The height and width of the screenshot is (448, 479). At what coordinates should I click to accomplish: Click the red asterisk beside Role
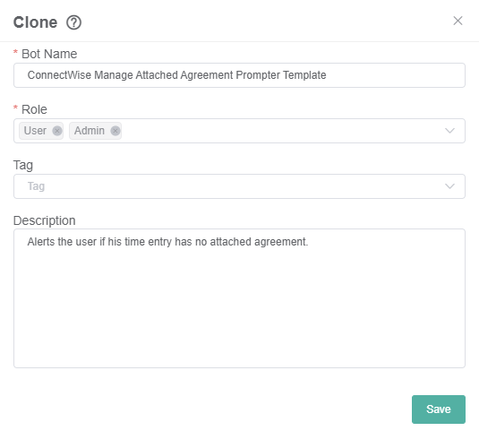(x=15, y=108)
